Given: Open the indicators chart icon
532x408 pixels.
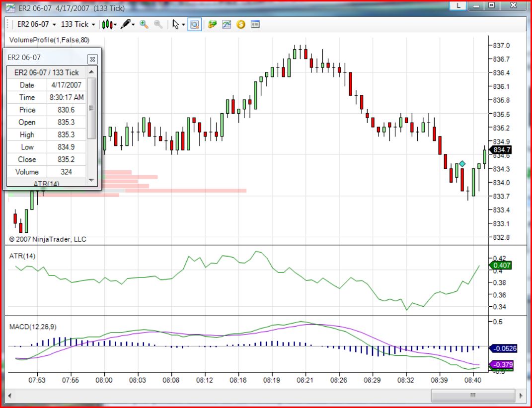Looking at the screenshot, I should (x=227, y=24).
